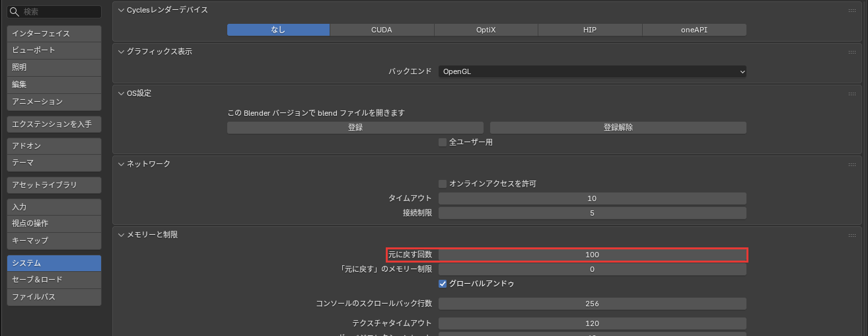Click the 元に戻す回数 field showing 100
Viewport: 868px width, 336px height.
tap(593, 255)
